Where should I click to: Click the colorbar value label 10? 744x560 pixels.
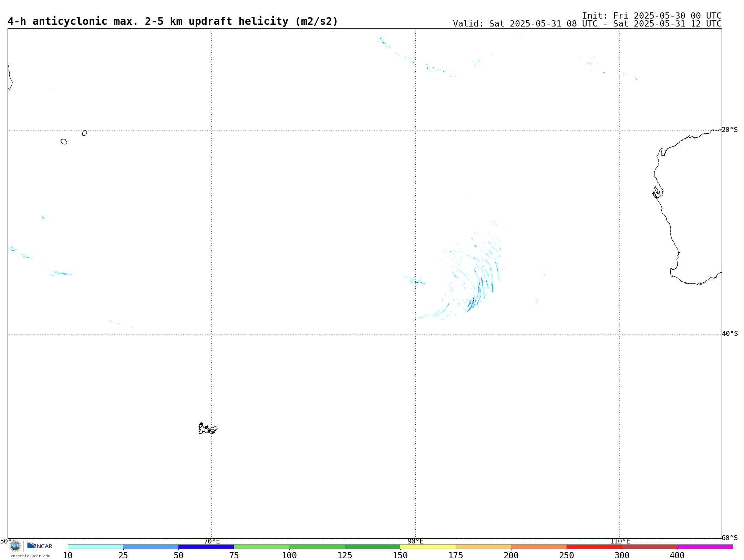(x=68, y=555)
